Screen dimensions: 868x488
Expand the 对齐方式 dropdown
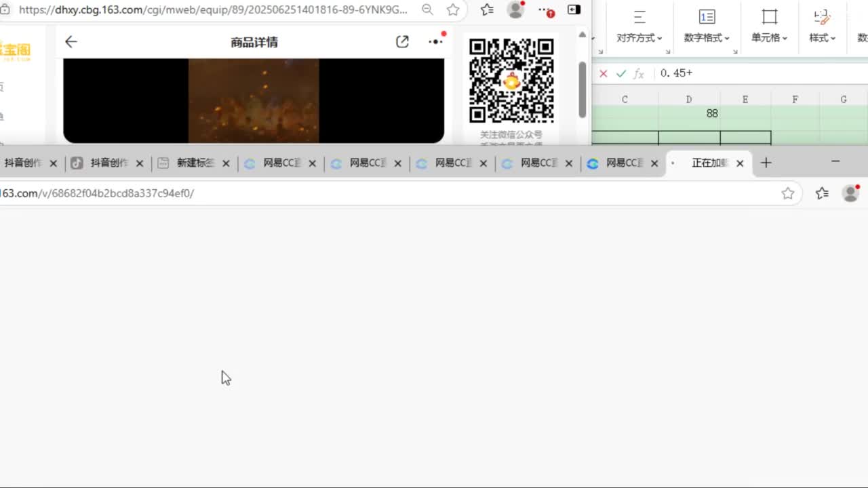[639, 38]
